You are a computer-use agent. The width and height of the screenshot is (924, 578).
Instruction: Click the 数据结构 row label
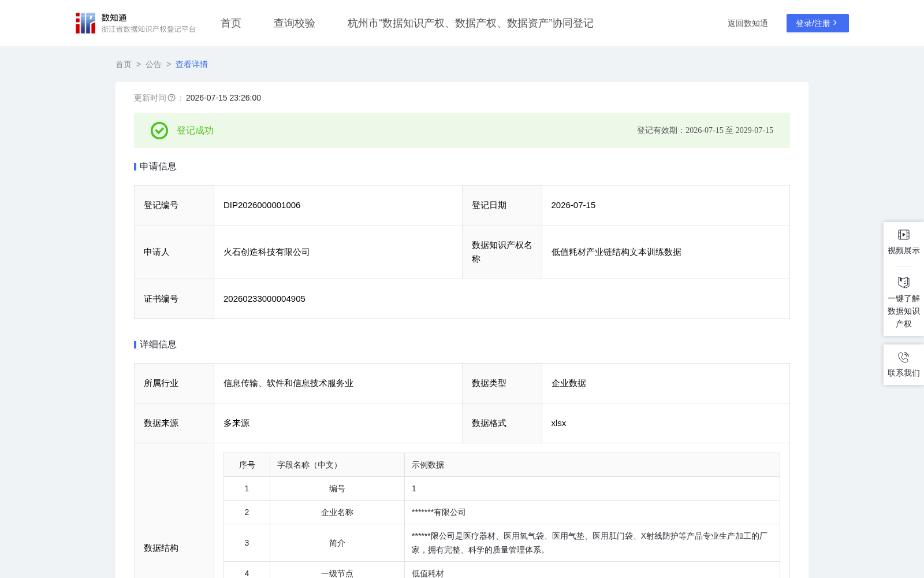tap(161, 548)
